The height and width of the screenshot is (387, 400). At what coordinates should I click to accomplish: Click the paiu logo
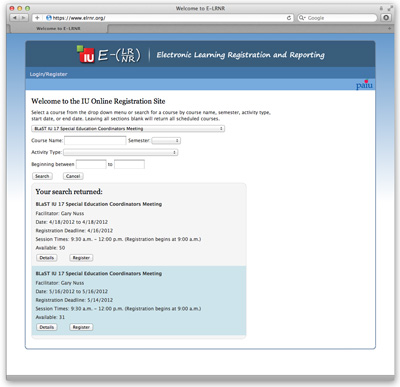click(x=364, y=85)
